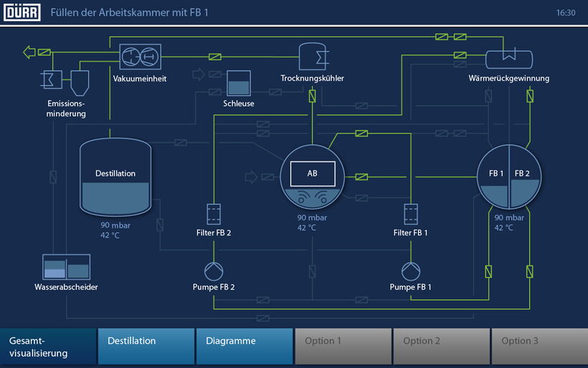Viewport: 588px width, 368px height.
Task: Select the Vakuumeinheit pump unit icon
Action: point(141,57)
